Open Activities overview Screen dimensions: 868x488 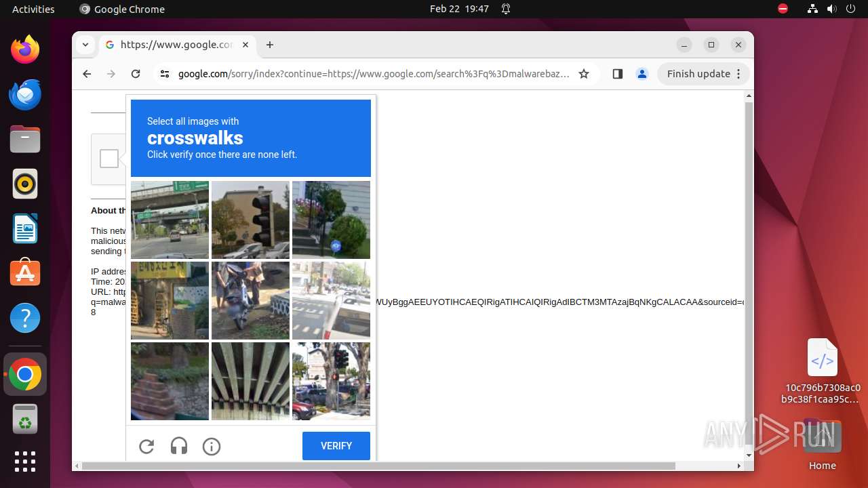coord(33,9)
